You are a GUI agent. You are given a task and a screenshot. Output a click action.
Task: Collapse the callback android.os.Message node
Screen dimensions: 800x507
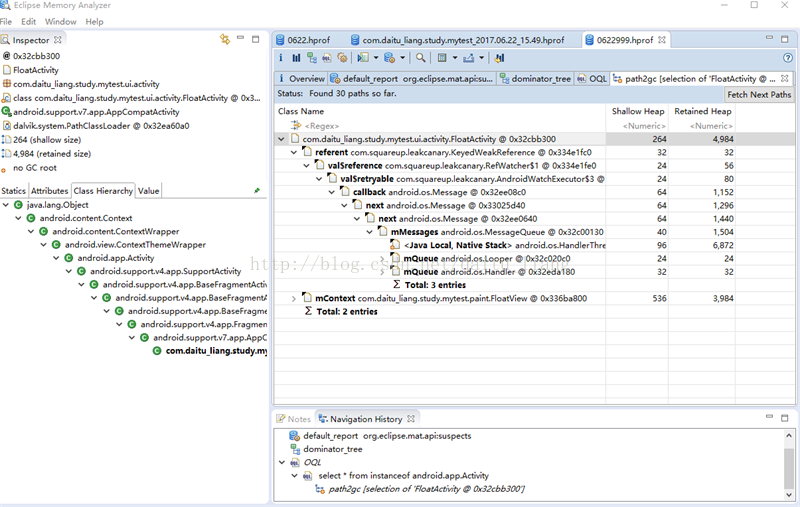point(332,192)
